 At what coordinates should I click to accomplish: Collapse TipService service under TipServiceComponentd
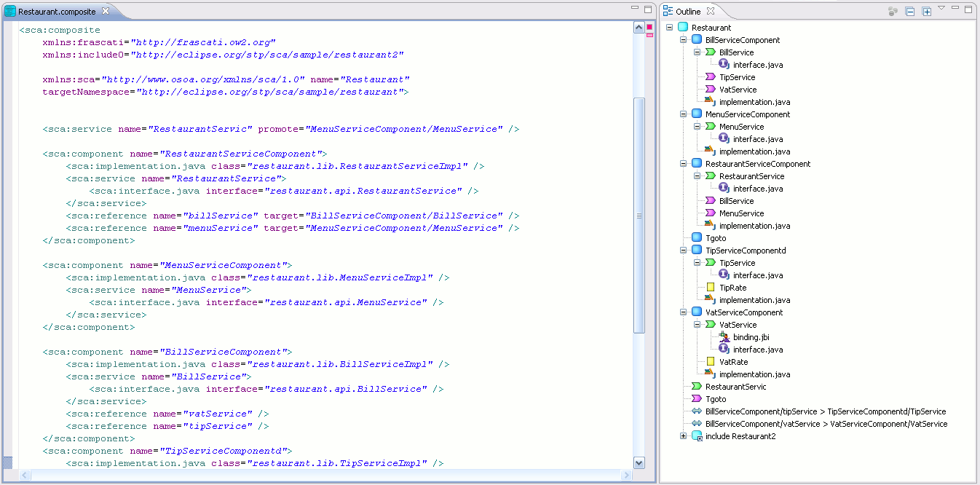pyautogui.click(x=698, y=263)
